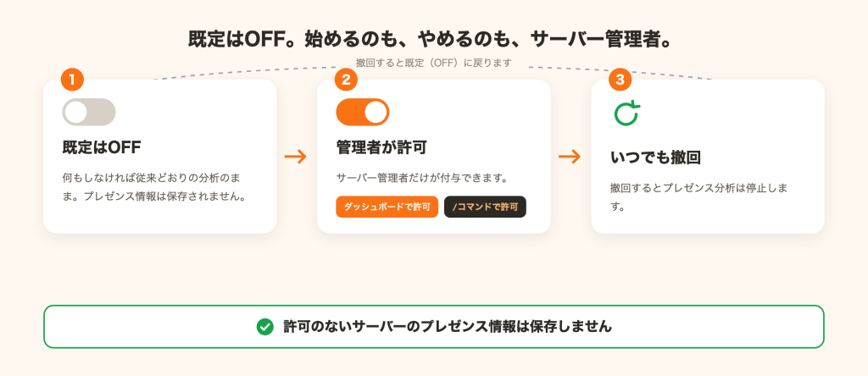Click the orange step 3 number badge
This screenshot has width=868, height=376.
coord(620,80)
